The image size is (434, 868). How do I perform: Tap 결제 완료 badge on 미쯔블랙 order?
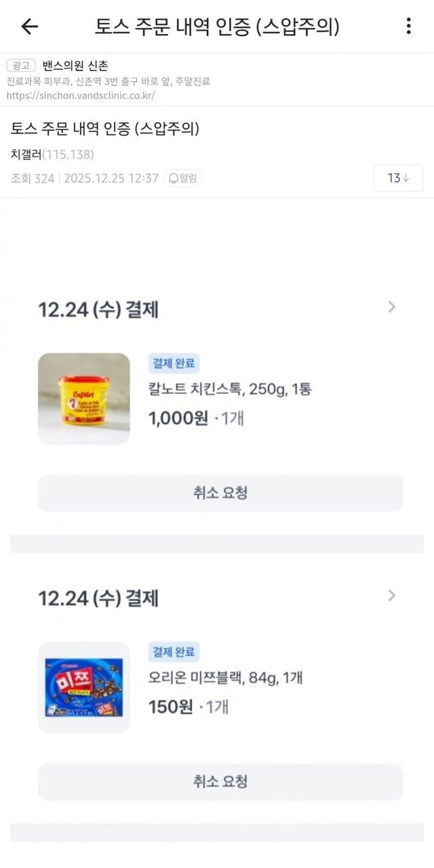coord(174,652)
